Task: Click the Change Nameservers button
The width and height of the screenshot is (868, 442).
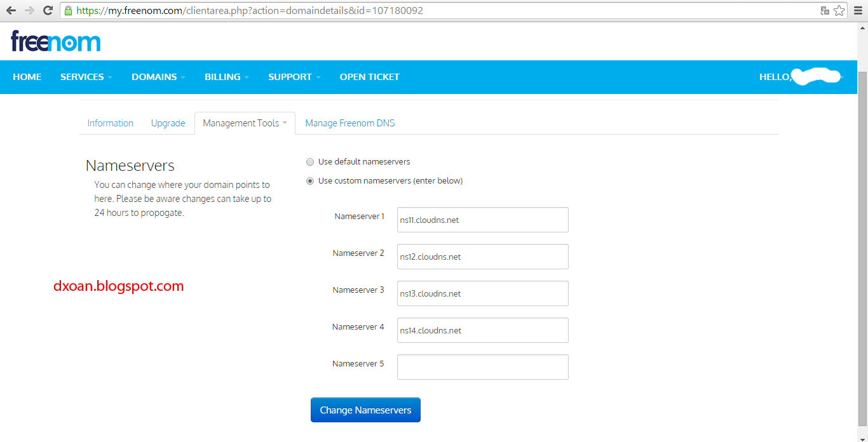Action: 365,410
